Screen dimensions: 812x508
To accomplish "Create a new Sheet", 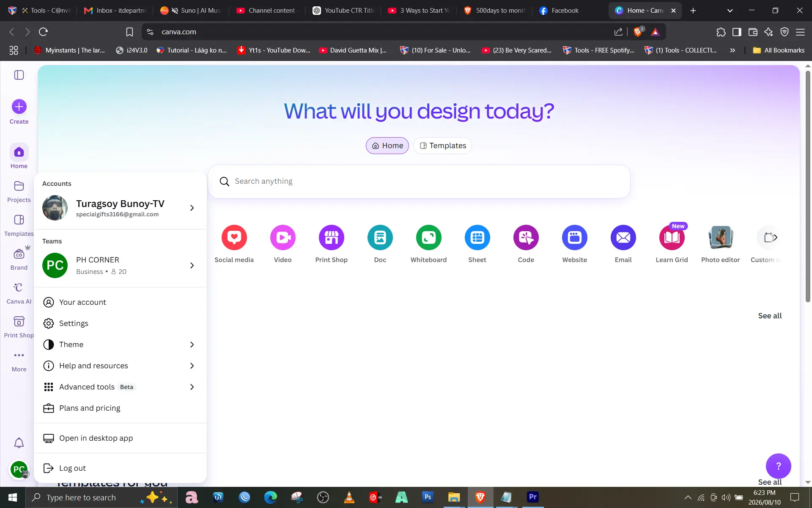I will [x=477, y=244].
